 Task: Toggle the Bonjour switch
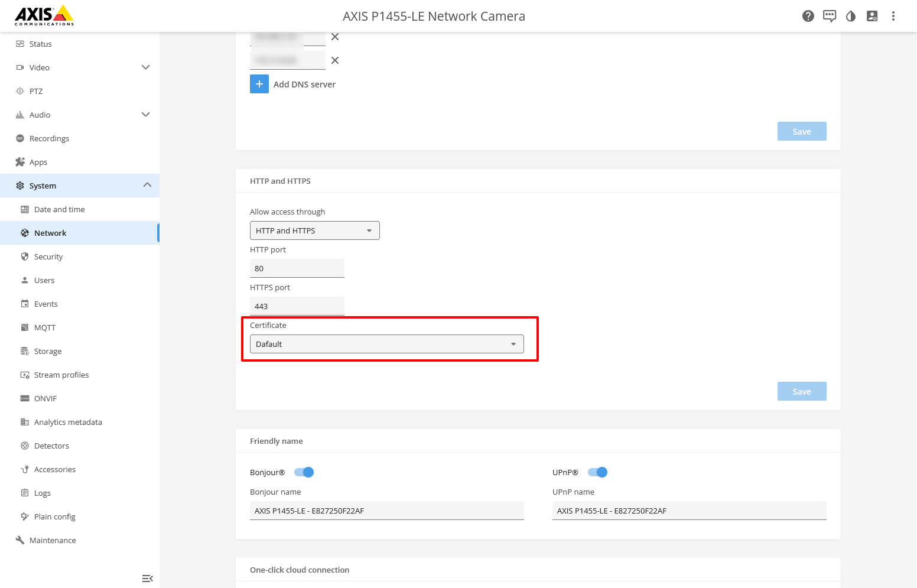[304, 472]
